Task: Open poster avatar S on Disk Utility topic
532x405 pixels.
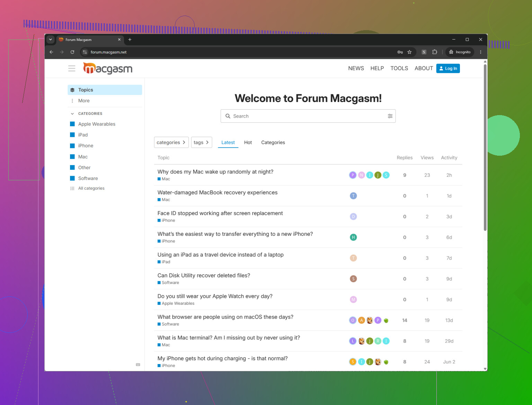Action: point(353,279)
